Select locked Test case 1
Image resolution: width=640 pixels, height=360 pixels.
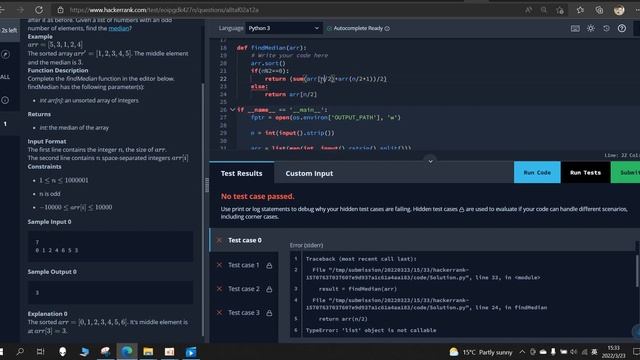(244, 265)
